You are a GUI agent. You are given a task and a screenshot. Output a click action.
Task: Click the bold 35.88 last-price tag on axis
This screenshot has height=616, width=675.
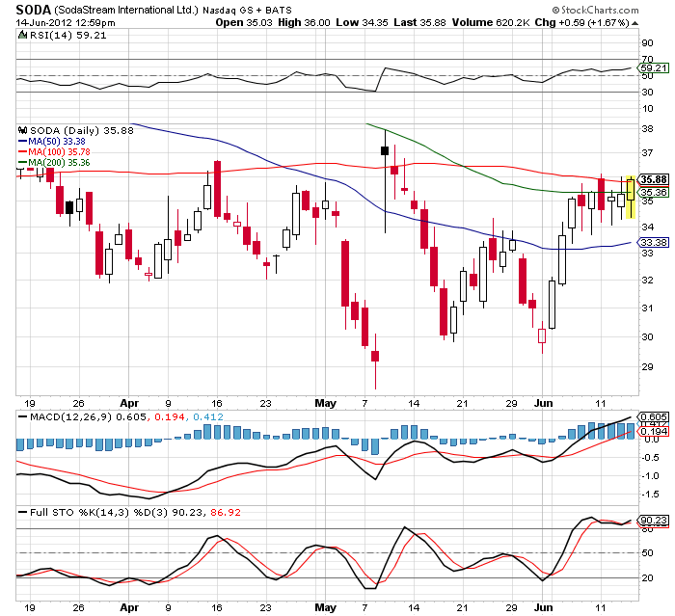point(654,179)
